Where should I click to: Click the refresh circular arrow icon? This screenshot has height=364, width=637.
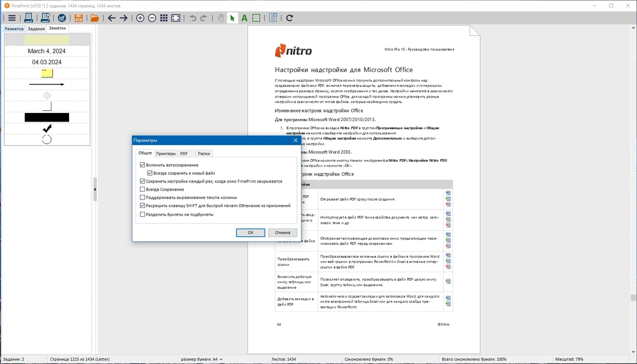(x=289, y=18)
